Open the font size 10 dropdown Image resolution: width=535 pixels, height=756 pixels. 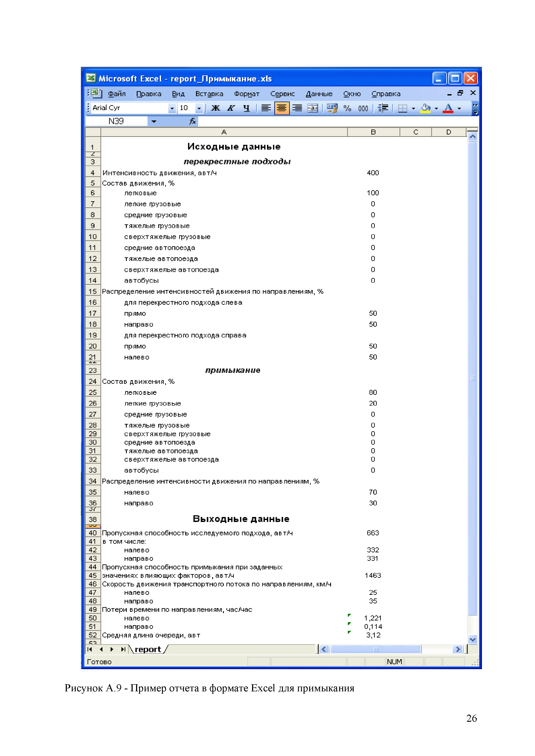199,108
